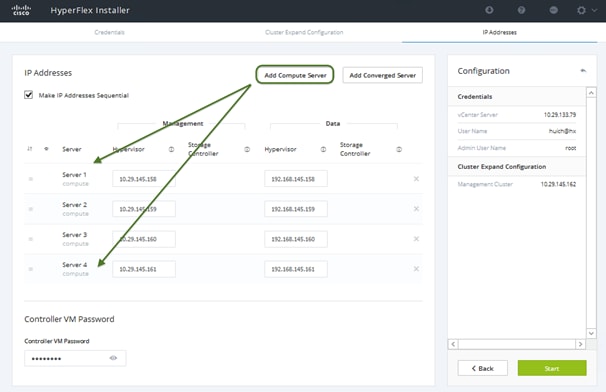
Task: Click Configuration panel scroll down arrow
Action: click(591, 333)
